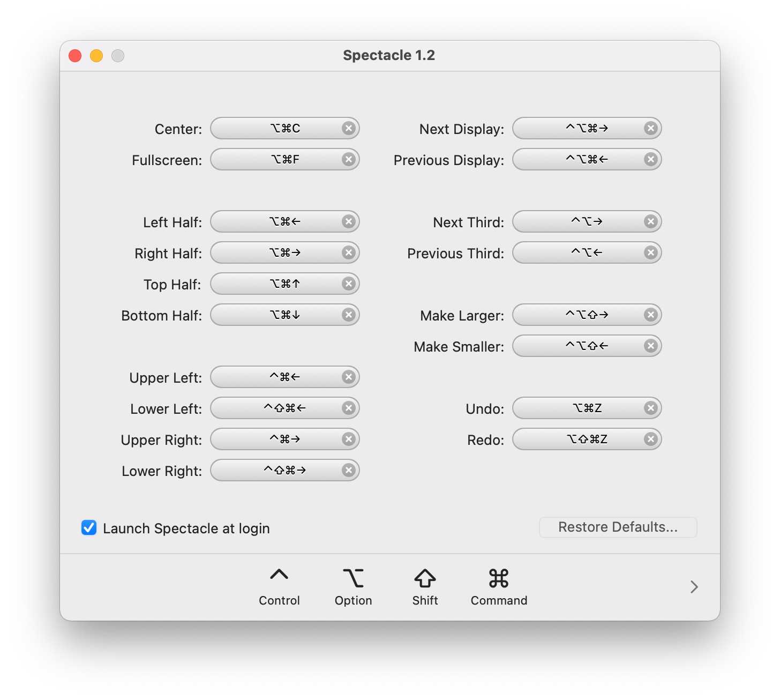This screenshot has width=780, height=700.
Task: Clear the Undo shortcut
Action: (651, 408)
